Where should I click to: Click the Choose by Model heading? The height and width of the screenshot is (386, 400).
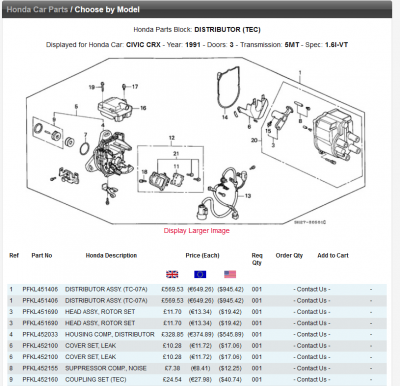pyautogui.click(x=107, y=9)
